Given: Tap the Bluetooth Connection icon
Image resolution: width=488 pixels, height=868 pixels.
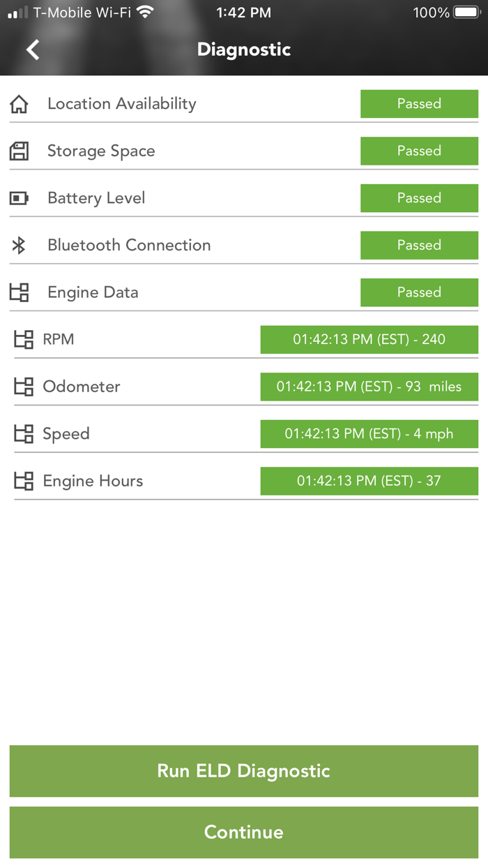Looking at the screenshot, I should pos(20,245).
